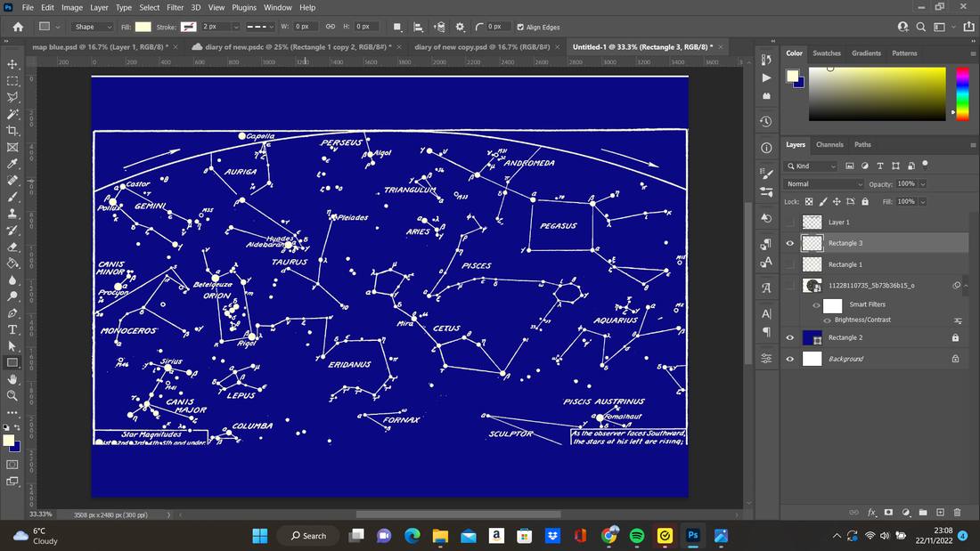Click the Stroke color swatch
980x551 pixels.
pos(188,27)
